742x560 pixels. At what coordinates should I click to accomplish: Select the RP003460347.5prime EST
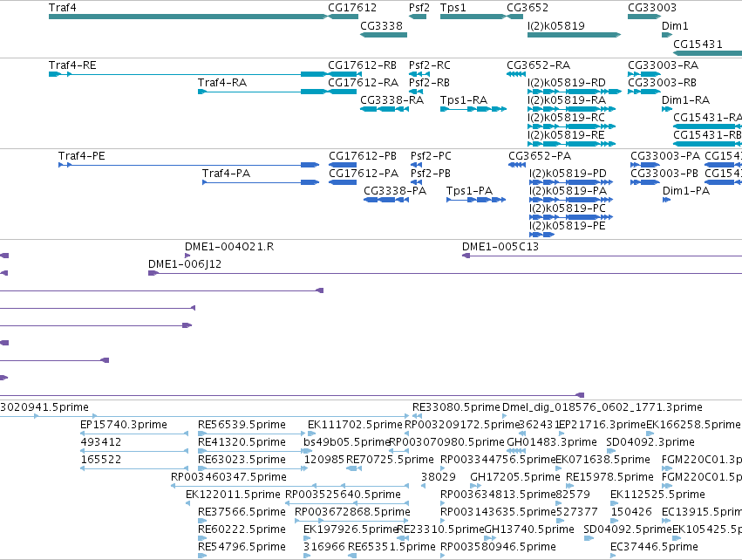(x=289, y=486)
